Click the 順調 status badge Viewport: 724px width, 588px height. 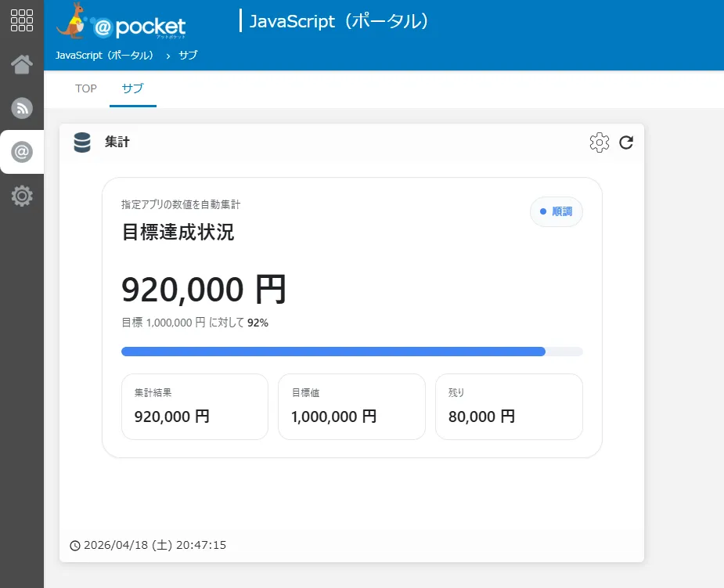click(557, 211)
